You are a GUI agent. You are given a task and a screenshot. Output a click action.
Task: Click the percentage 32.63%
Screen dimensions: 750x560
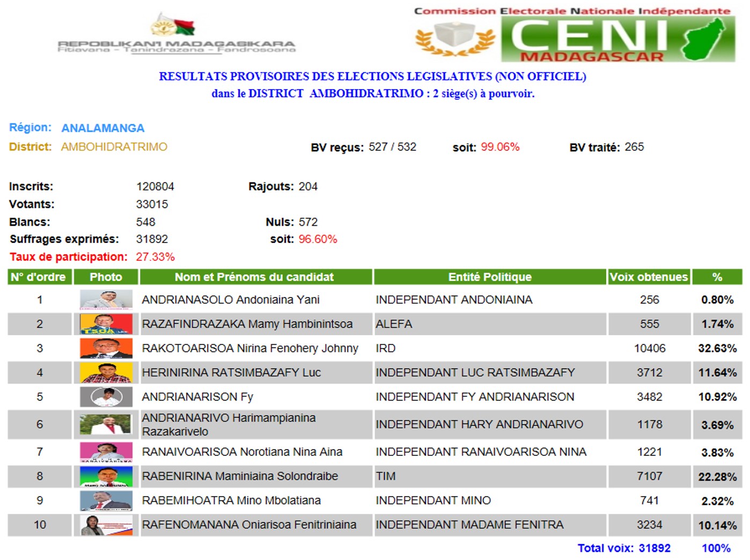tap(717, 348)
